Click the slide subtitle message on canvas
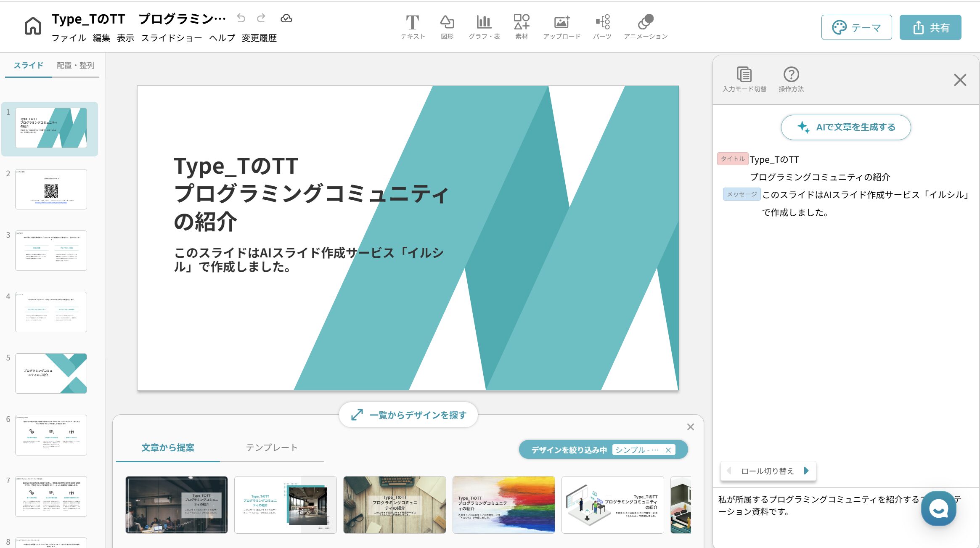980x548 pixels. coord(309,260)
